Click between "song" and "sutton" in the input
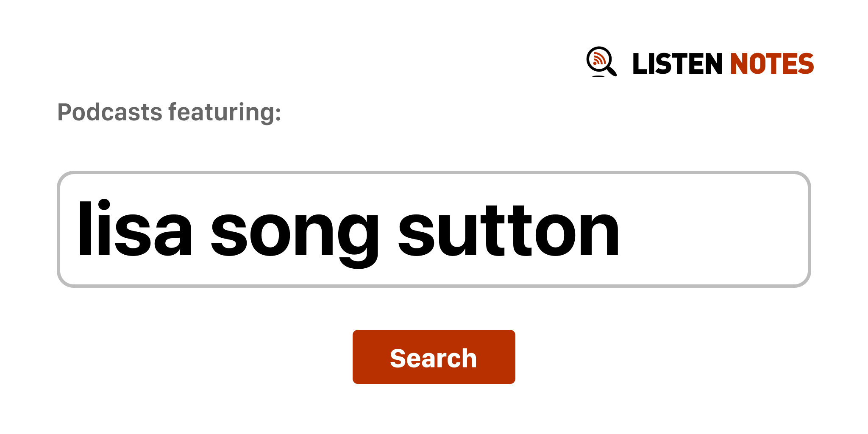The image size is (868, 434). pyautogui.click(x=389, y=229)
